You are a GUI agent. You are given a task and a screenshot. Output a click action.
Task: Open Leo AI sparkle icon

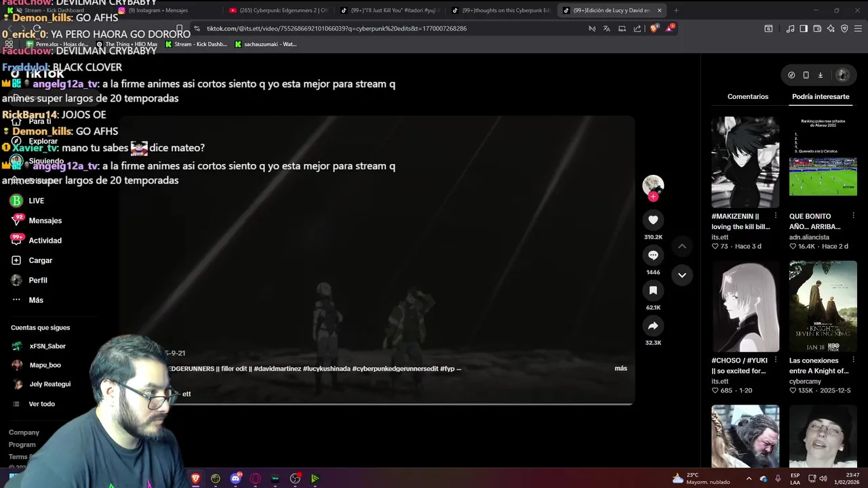[831, 28]
